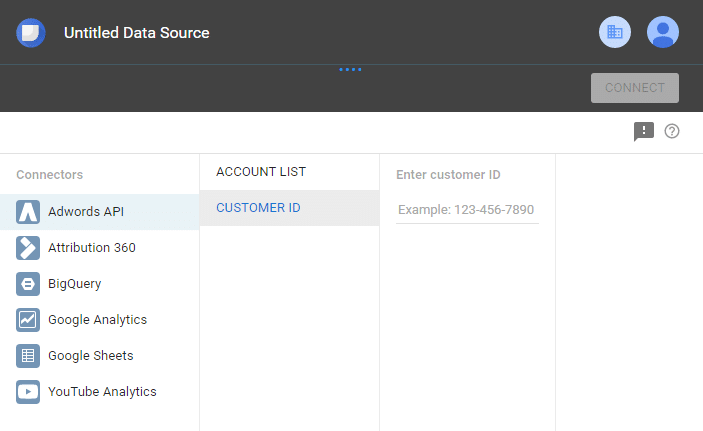Click the Attribution 360 connector icon
Viewport: 703px width, 431px height.
(28, 248)
